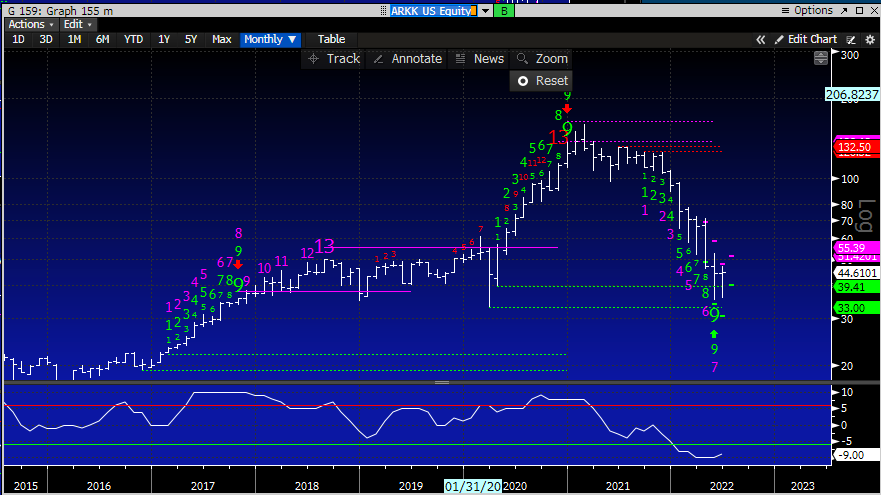881x495 pixels.
Task: Open the Options menu
Action: pyautogui.click(x=807, y=11)
